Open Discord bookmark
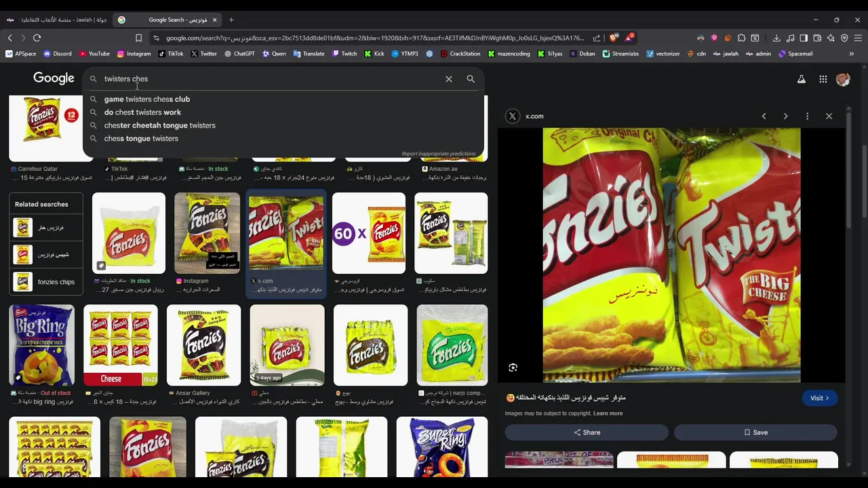 coord(57,54)
